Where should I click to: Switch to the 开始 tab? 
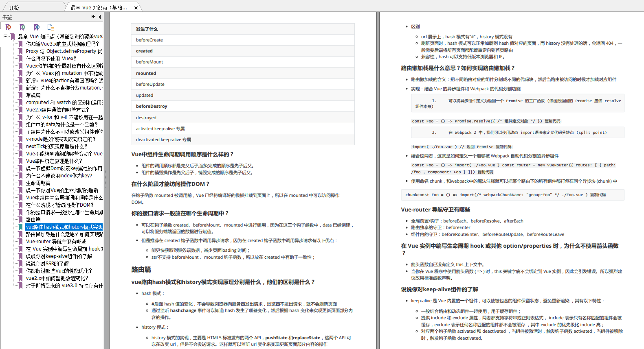[x=14, y=7]
